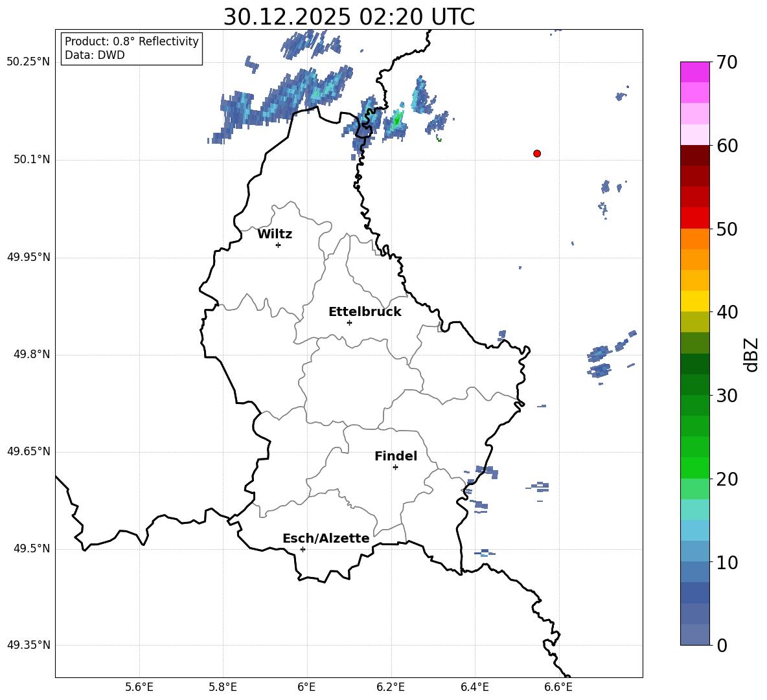
Task: Click the Product: 0.8° Reflectivity text
Action: click(x=132, y=41)
